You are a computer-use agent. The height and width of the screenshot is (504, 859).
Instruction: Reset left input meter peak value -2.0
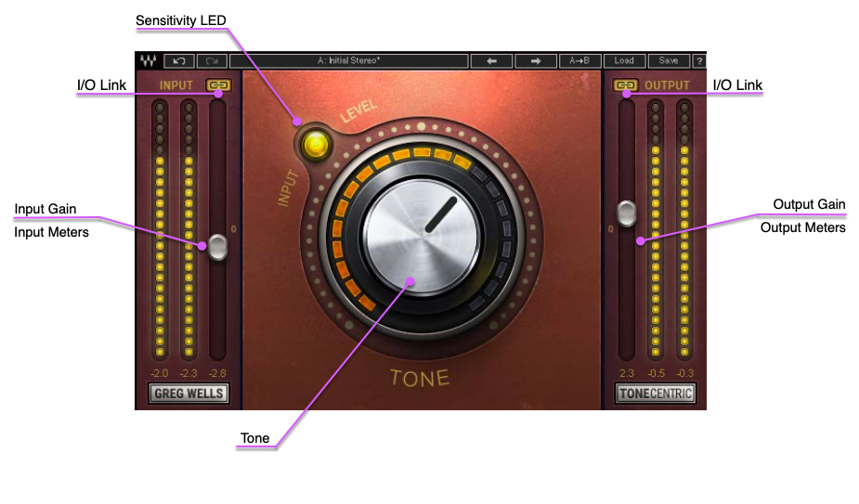(160, 373)
